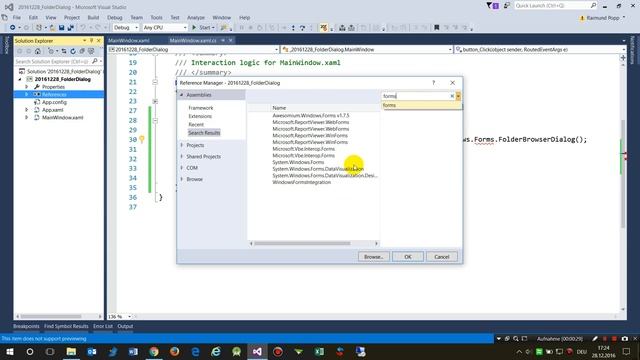This screenshot has height=360, width=640.
Task: Open the File menu
Action: [17, 18]
